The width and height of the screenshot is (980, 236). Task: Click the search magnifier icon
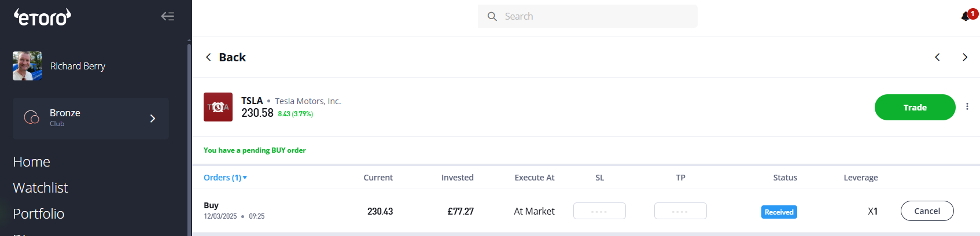[492, 17]
